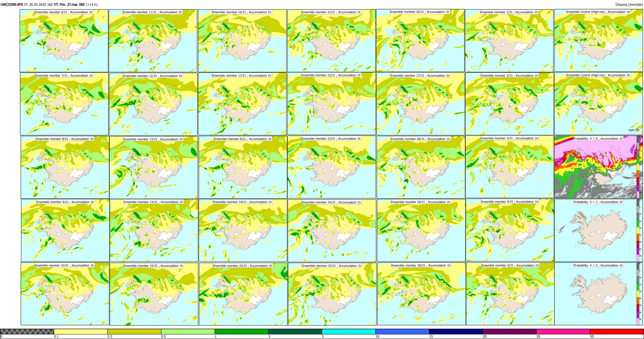
Task: Pick the dark green 3–5 legend swatch
Action: 295,332
